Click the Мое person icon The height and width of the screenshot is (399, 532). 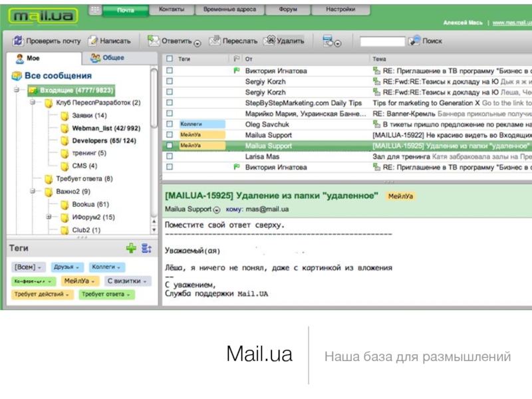[x=20, y=59]
